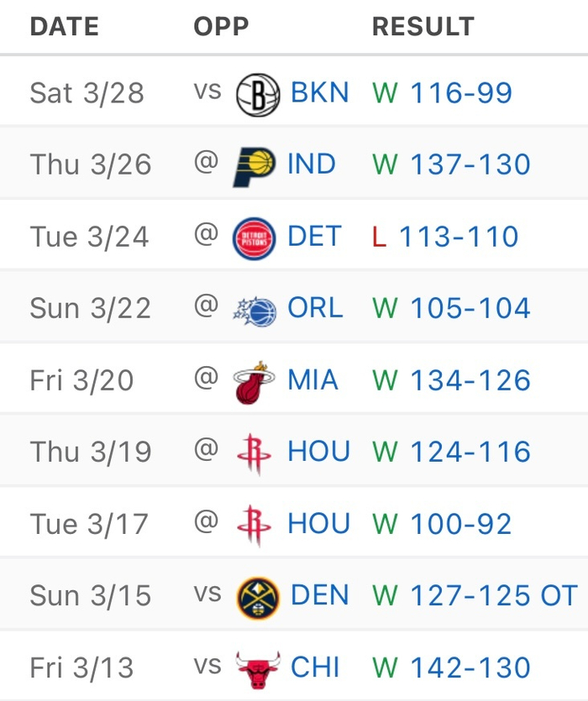The width and height of the screenshot is (588, 701).
Task: Open the 105-104 score against Orlando
Action: 470,309
